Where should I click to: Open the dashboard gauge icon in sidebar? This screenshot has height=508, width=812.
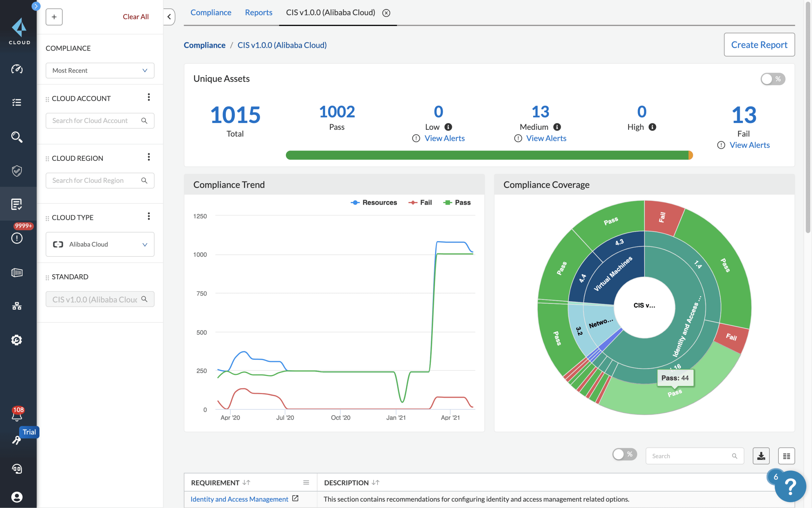(x=17, y=69)
